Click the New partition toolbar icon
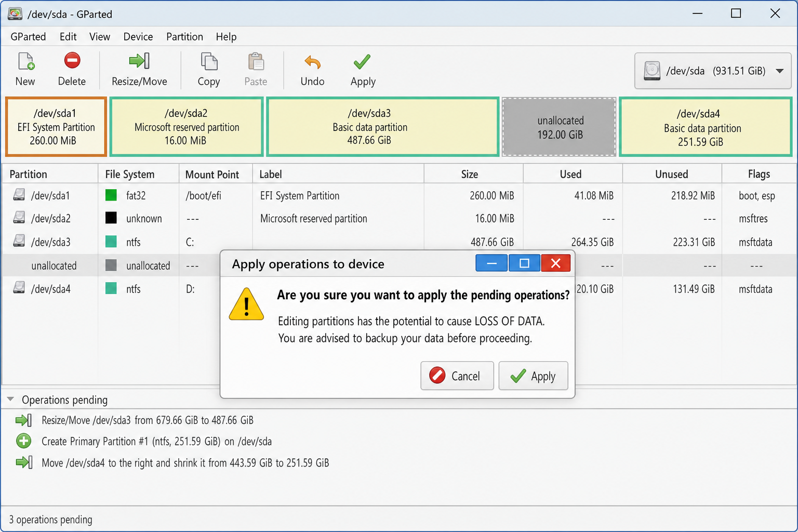Screen dimensions: 798x532 tap(25, 61)
